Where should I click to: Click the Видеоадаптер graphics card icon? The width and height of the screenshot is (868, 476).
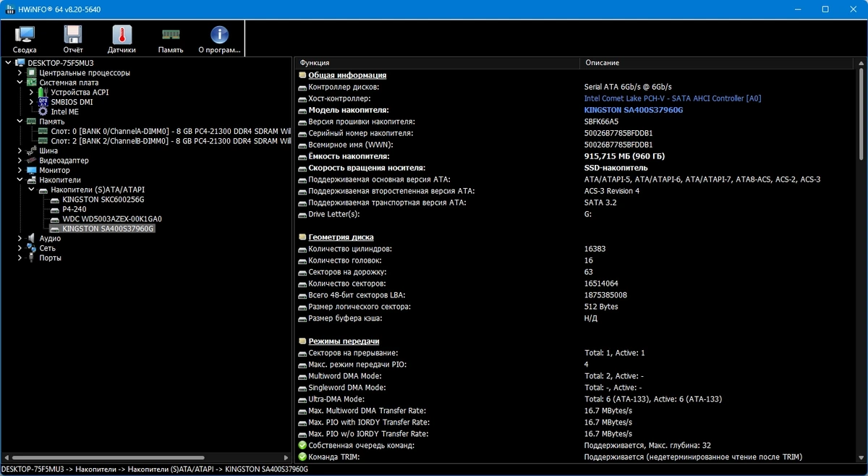[x=32, y=160]
